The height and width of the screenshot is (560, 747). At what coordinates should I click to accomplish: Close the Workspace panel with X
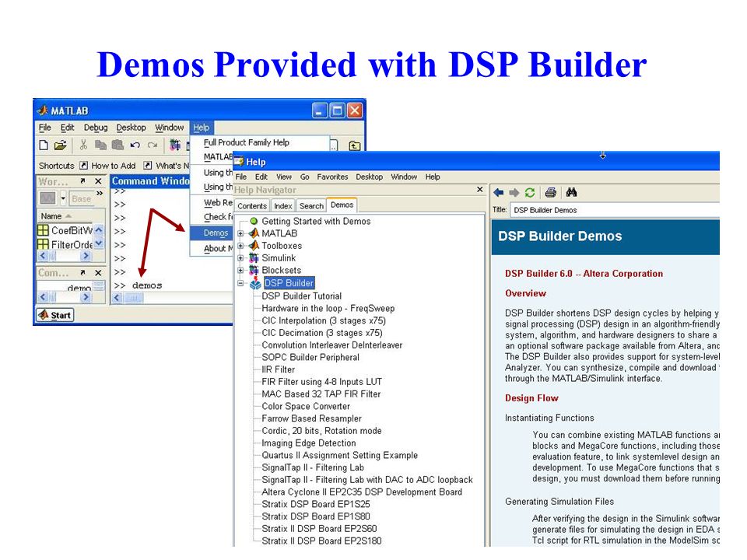click(98, 181)
